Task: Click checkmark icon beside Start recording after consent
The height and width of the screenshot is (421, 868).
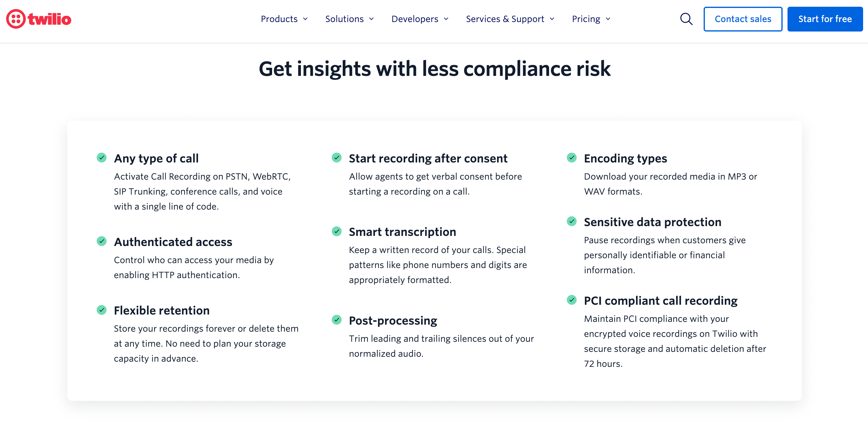Action: [x=337, y=158]
